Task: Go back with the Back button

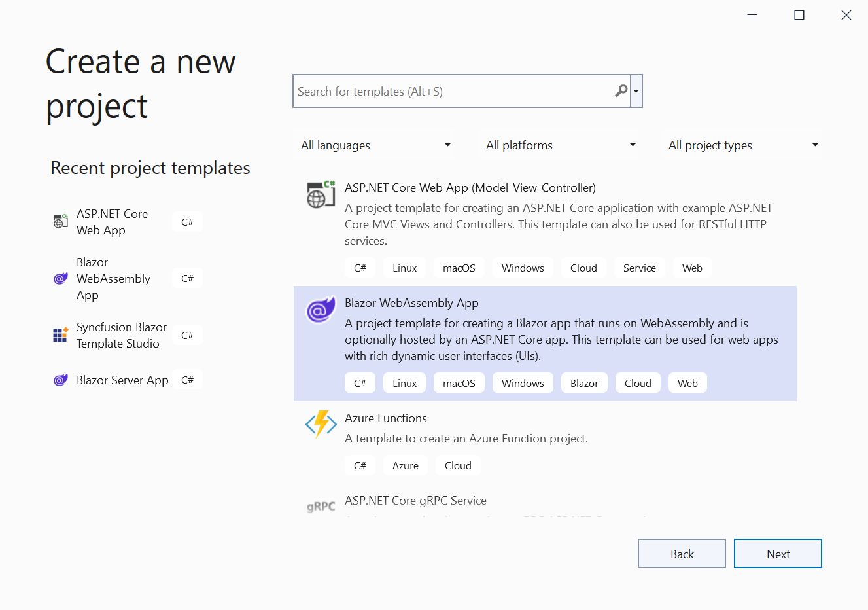Action: click(x=682, y=554)
